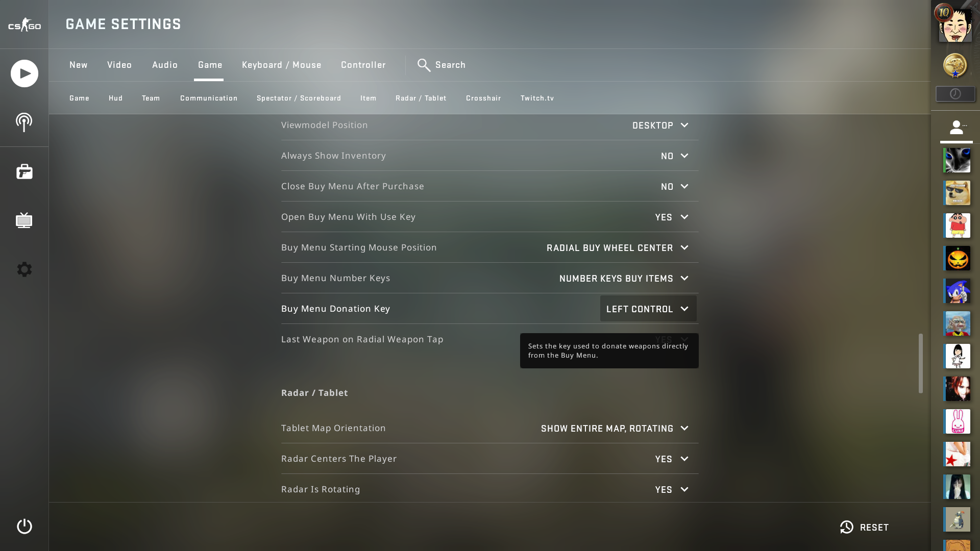Open the Play button panel

click(x=24, y=73)
